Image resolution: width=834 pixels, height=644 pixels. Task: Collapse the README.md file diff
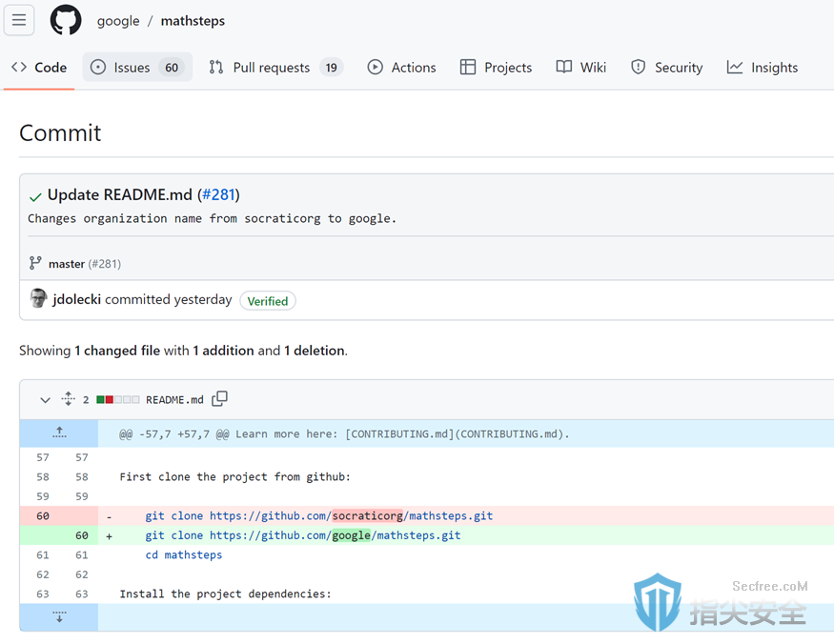pos(45,400)
